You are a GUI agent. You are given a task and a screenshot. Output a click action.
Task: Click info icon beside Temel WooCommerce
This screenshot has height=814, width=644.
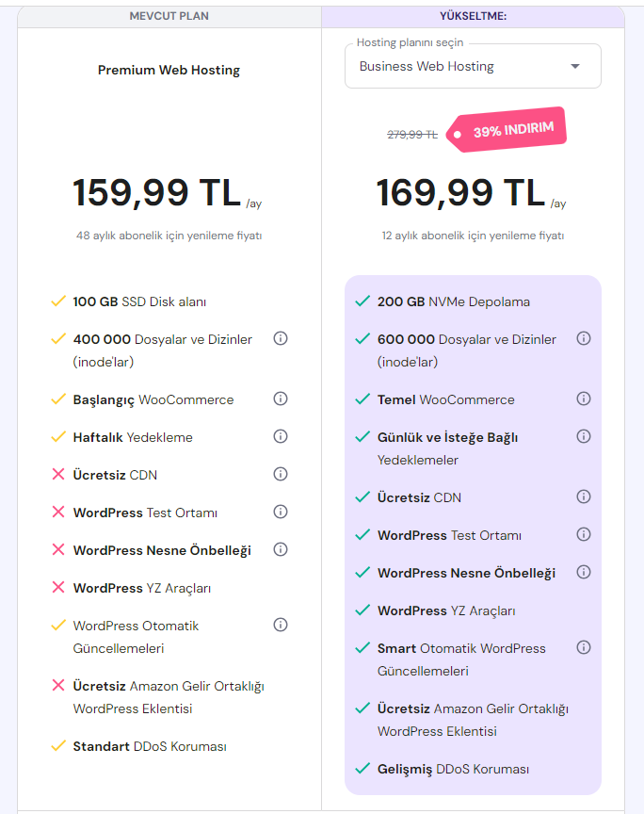[x=584, y=399]
